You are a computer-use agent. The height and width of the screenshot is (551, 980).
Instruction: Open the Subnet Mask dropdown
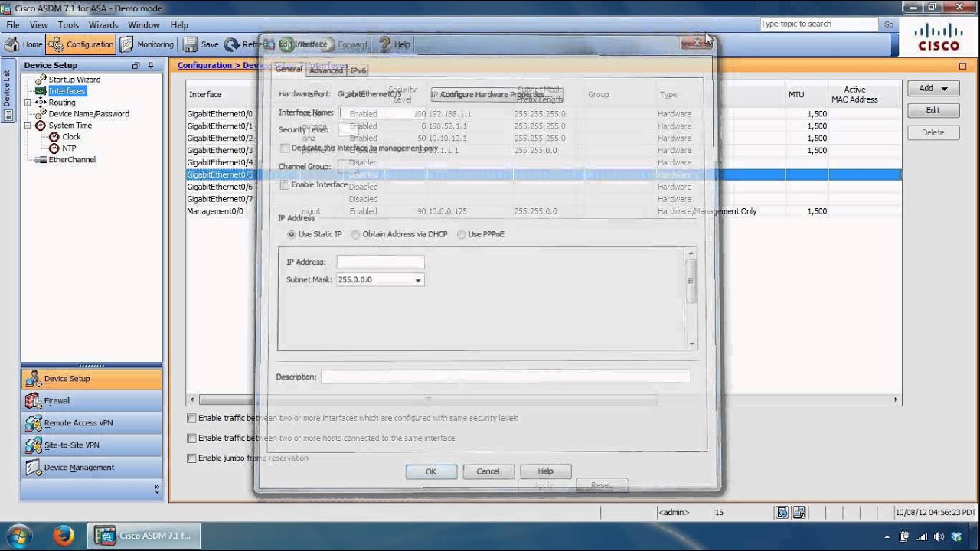pos(418,280)
